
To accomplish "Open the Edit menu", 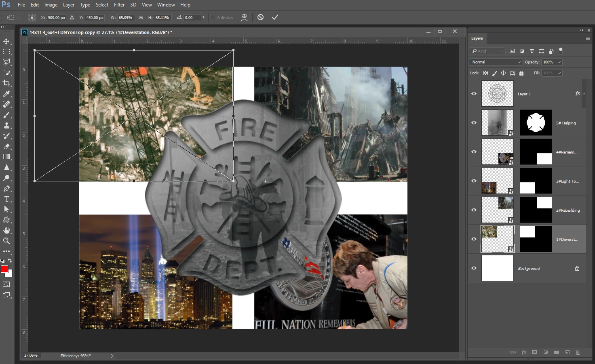I will [x=35, y=5].
